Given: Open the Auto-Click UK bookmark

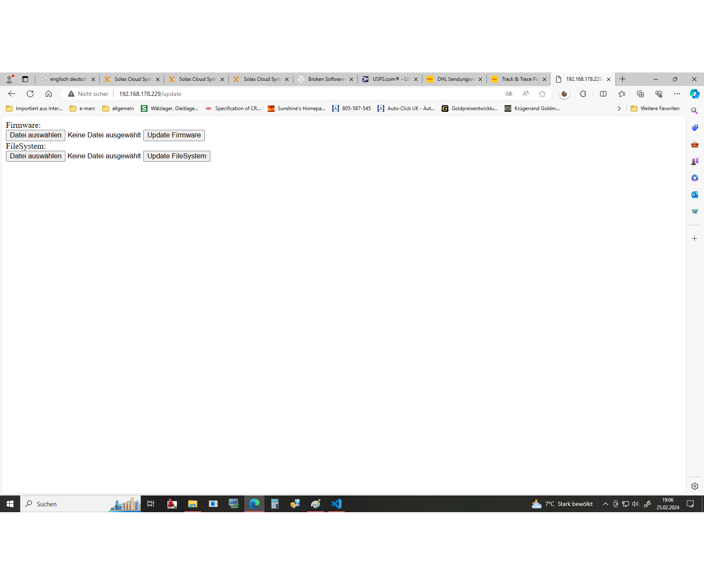Looking at the screenshot, I should coord(406,108).
